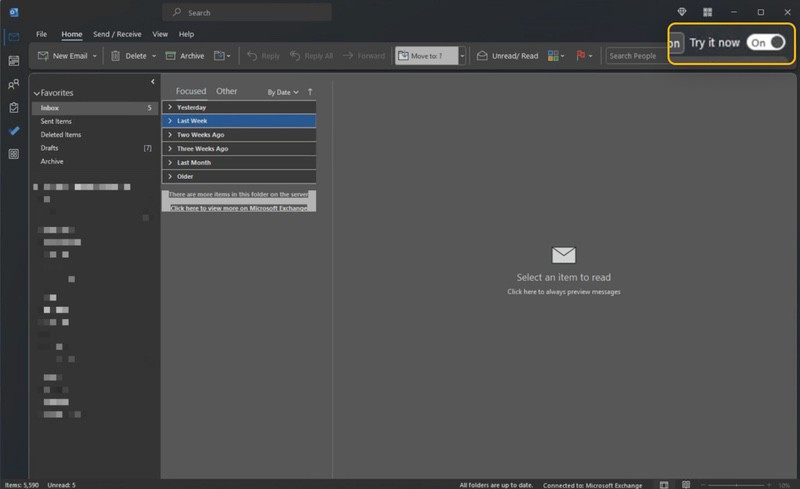Open the Move to folder icon dropdown
This screenshot has width=800, height=489.
coord(222,56)
